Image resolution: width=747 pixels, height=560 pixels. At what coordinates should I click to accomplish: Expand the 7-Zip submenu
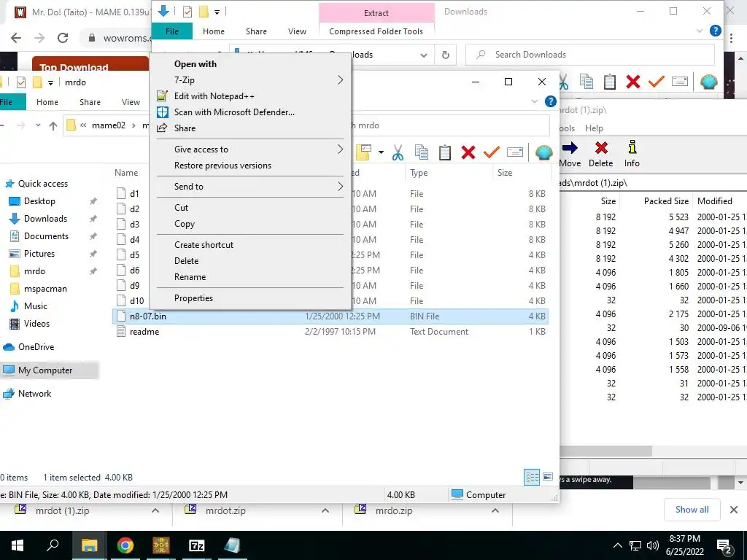[x=340, y=80]
